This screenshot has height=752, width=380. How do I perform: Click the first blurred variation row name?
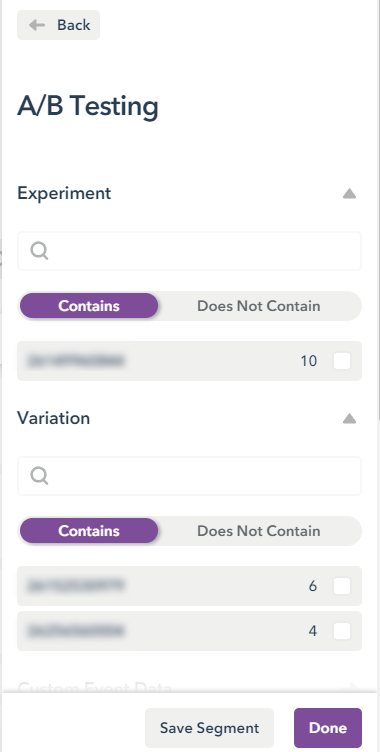tap(76, 586)
